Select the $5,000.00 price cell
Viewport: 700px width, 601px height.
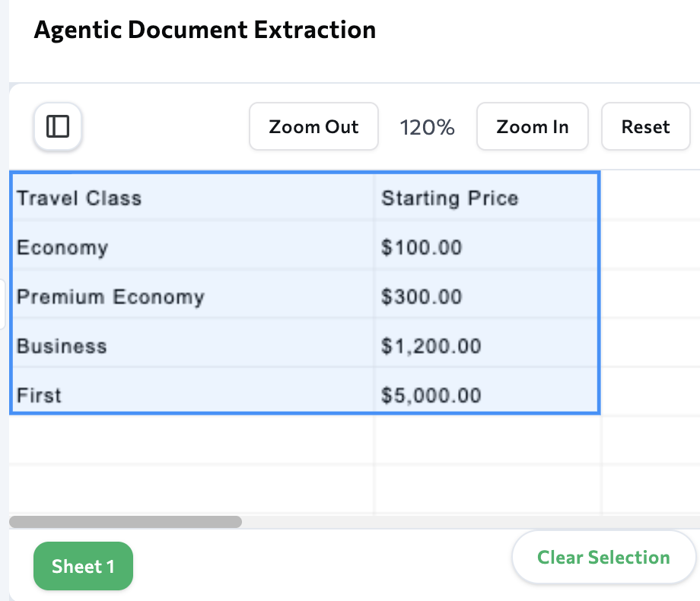(x=431, y=396)
